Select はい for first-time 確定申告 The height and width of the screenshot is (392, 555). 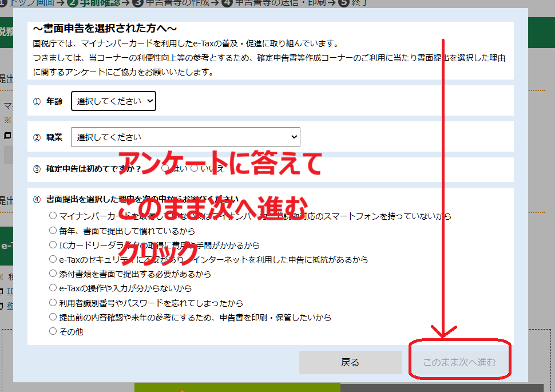pyautogui.click(x=165, y=168)
